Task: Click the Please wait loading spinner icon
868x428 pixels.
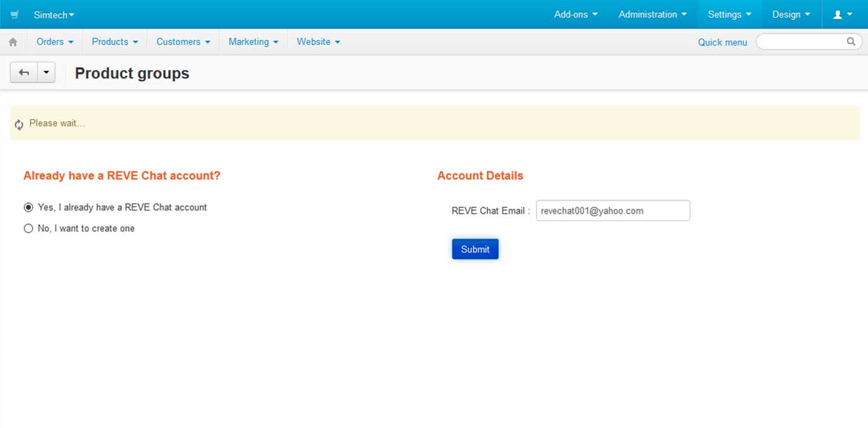Action: [19, 124]
